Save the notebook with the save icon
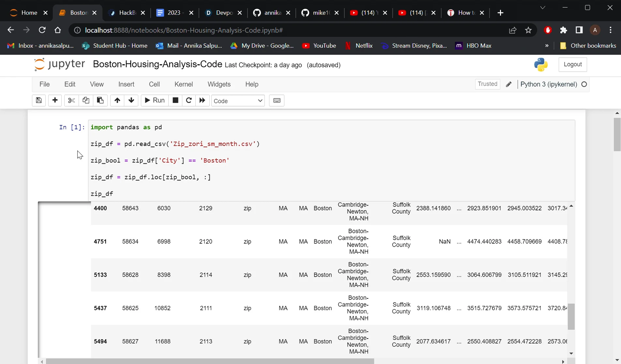This screenshot has height=364, width=621. [38, 100]
